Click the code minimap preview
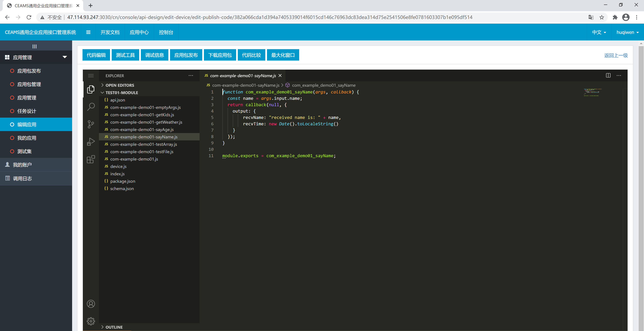 pos(593,92)
